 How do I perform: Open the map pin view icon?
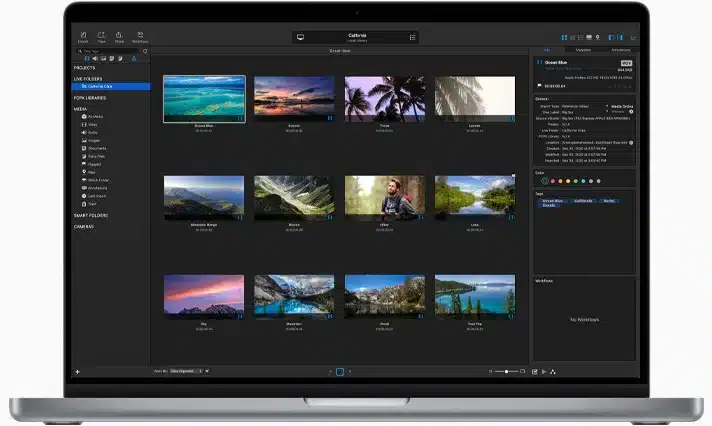[x=598, y=37]
